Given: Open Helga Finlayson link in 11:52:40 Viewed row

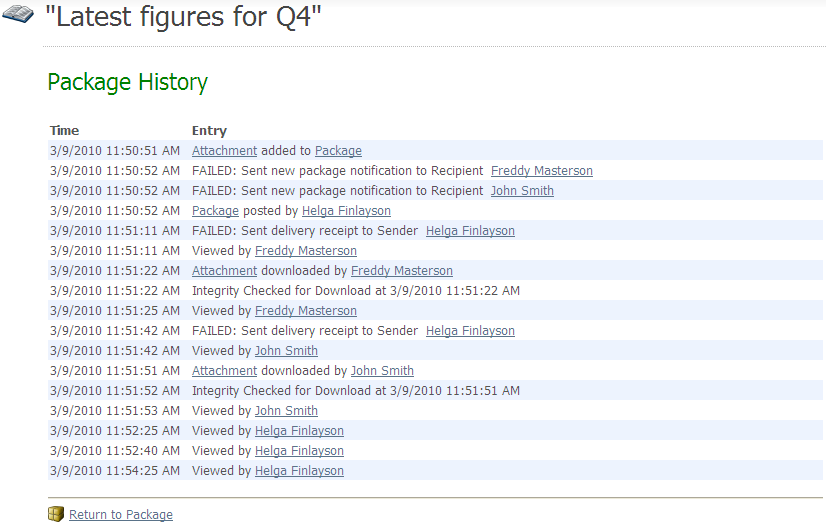Looking at the screenshot, I should (299, 451).
